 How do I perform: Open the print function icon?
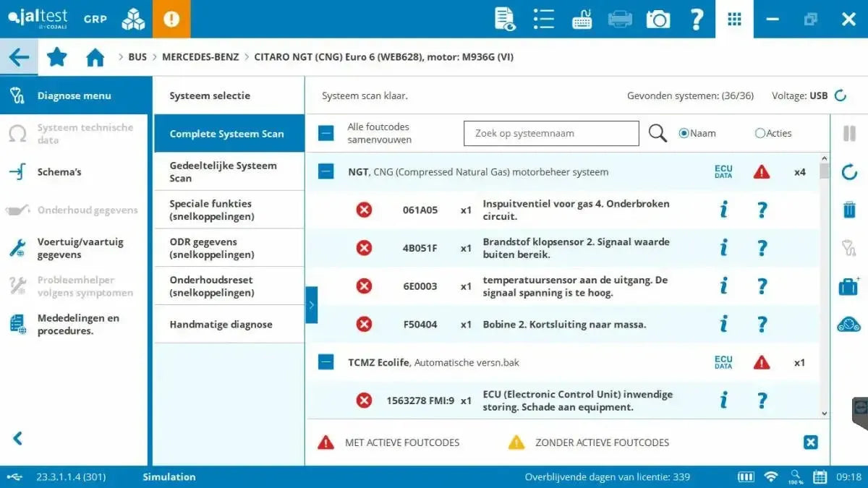(619, 19)
